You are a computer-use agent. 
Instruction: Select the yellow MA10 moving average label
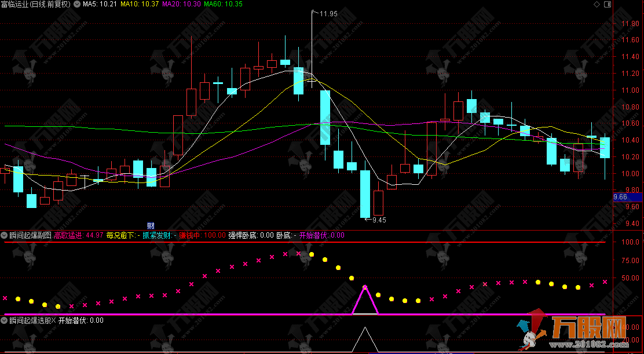pyautogui.click(x=140, y=4)
